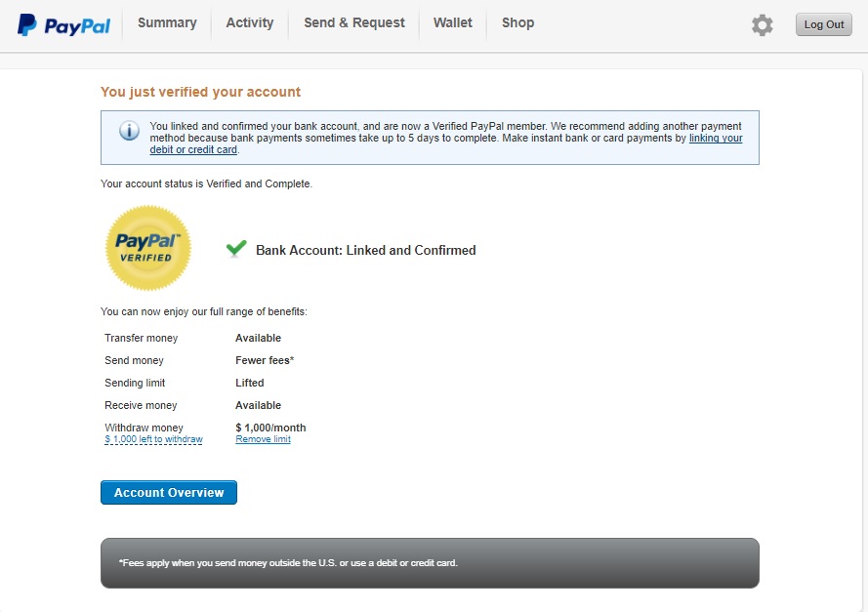
Task: Click the Log Out button
Action: 824,25
